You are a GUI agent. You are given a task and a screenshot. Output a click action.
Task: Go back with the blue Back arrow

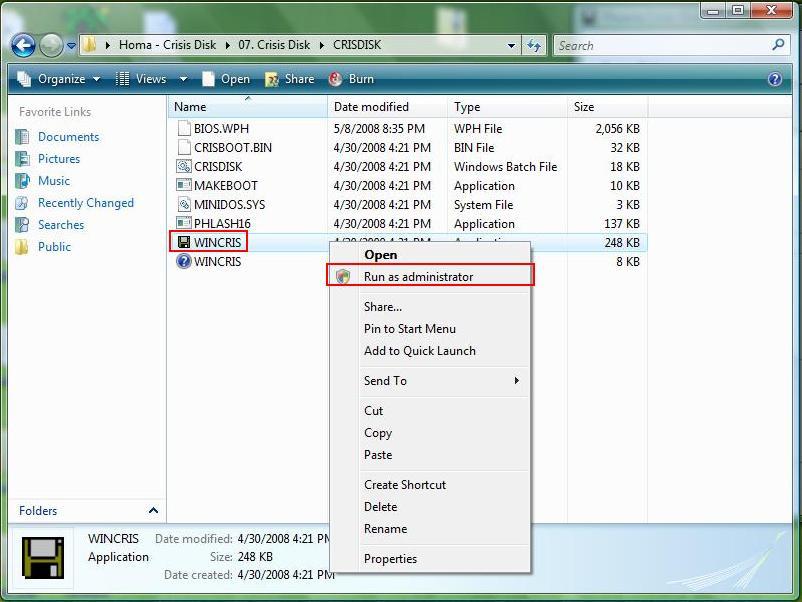point(24,46)
